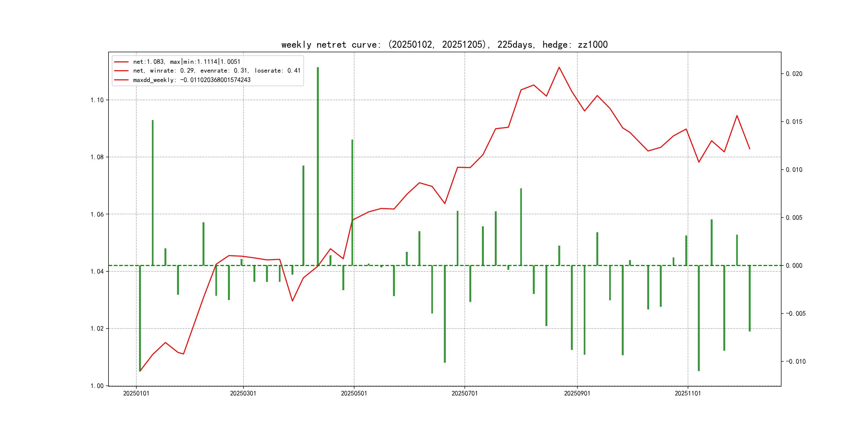Click the 20251101 x-axis date label
The height and width of the screenshot is (434, 868).
point(687,393)
